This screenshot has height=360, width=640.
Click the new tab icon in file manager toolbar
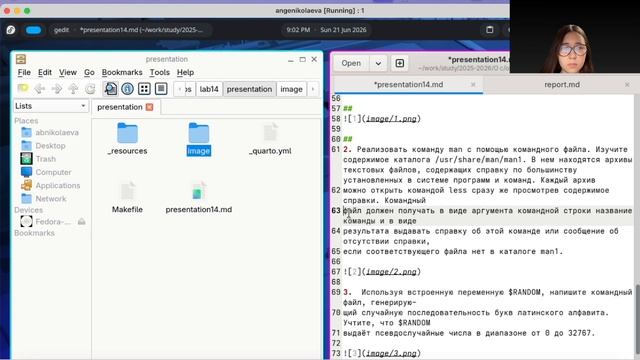point(22,89)
